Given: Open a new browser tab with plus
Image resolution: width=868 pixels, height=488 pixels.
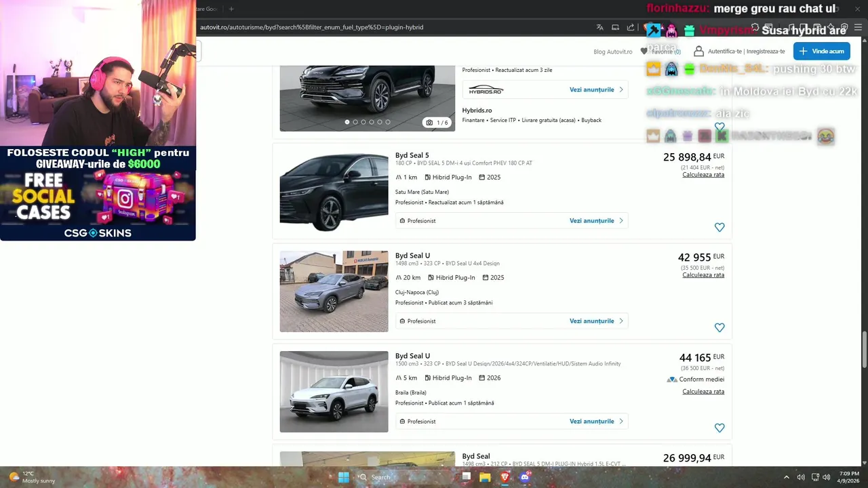Looking at the screenshot, I should tap(231, 9).
